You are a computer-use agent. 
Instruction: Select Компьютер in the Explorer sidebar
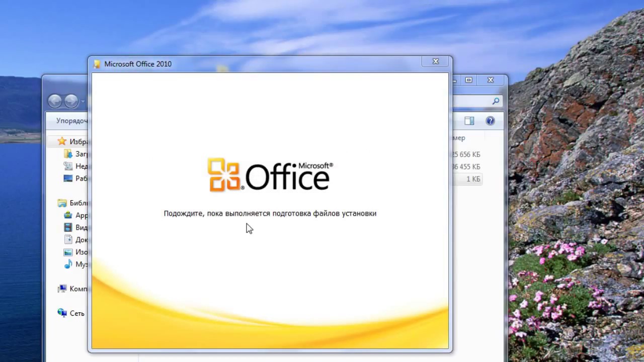coord(73,289)
